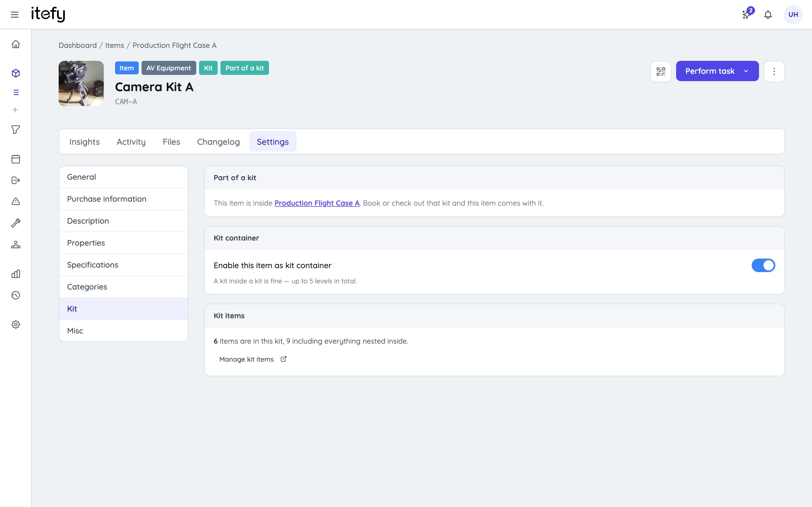812x507 pixels.
Task: Disable the kit container toggle
Action: (763, 265)
